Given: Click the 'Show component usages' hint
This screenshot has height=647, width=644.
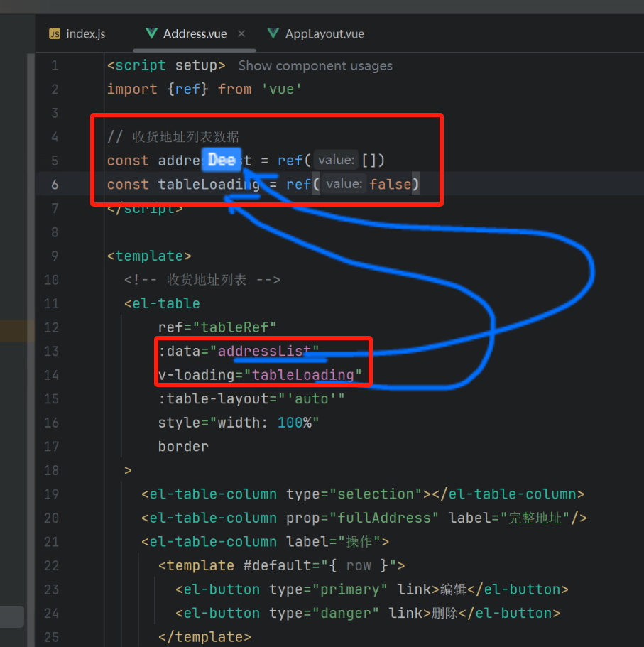Looking at the screenshot, I should coord(315,65).
